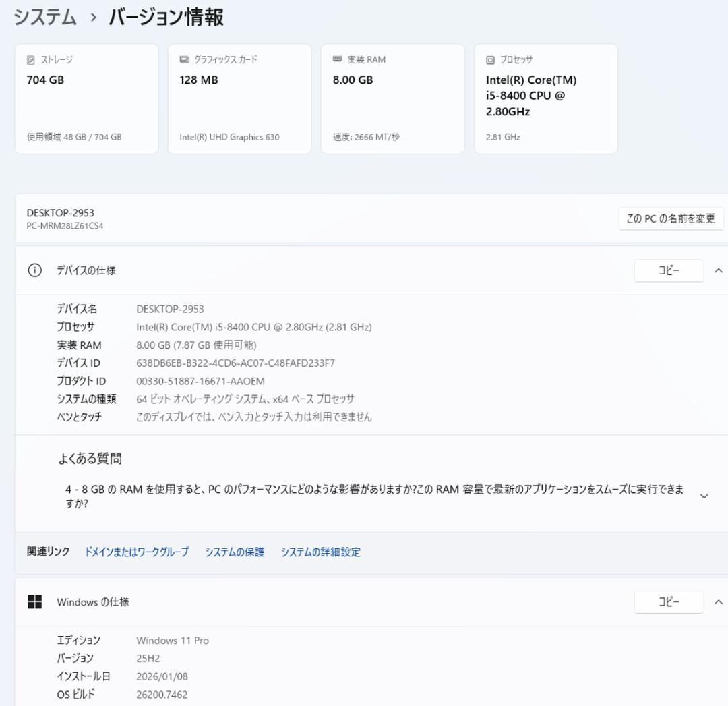This screenshot has width=728, height=706.
Task: Open the プロセッサ summary card
Action: (545, 98)
